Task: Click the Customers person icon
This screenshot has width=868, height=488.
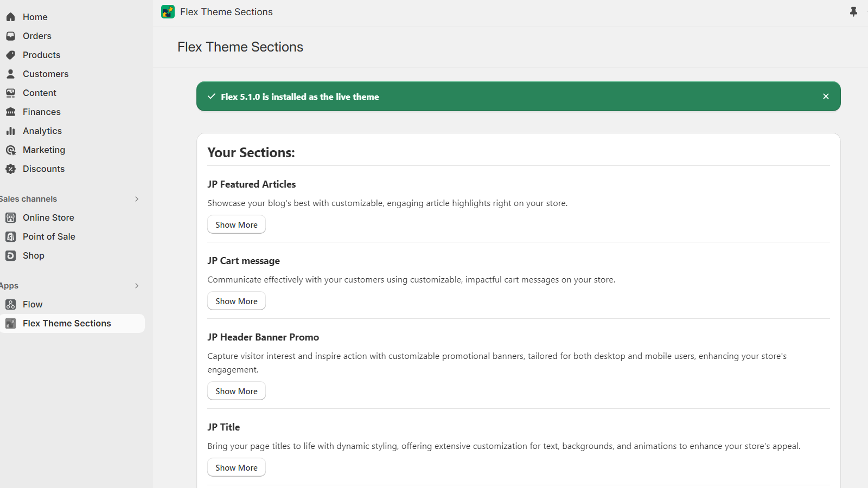Action: coord(11,74)
